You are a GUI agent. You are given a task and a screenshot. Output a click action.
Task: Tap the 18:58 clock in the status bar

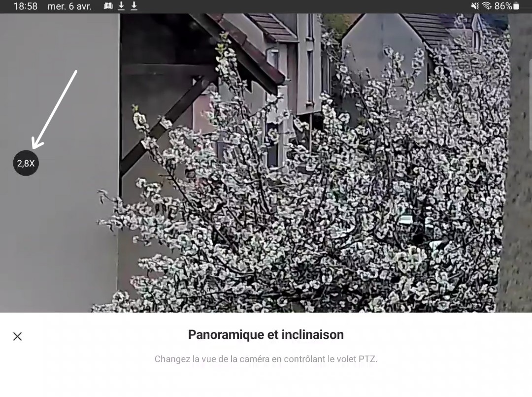coord(26,6)
